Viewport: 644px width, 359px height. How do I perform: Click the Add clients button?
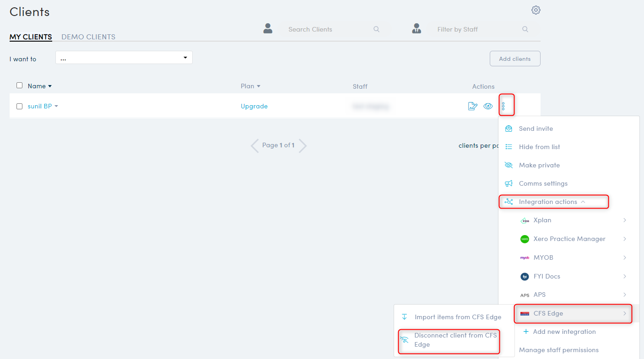[x=514, y=59]
